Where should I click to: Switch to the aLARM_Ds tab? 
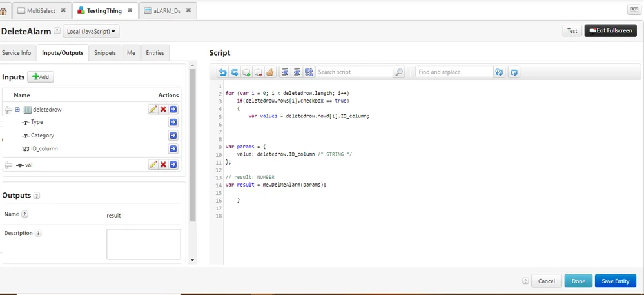167,11
